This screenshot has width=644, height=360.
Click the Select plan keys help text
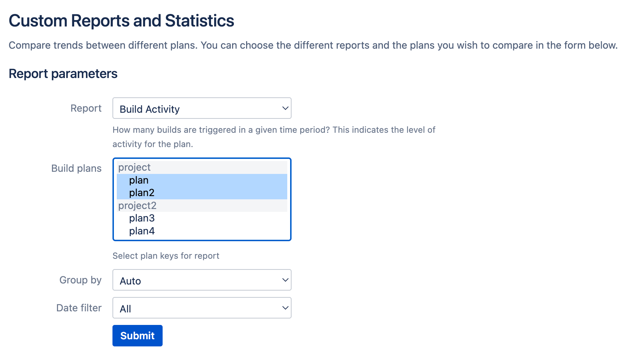click(x=166, y=256)
